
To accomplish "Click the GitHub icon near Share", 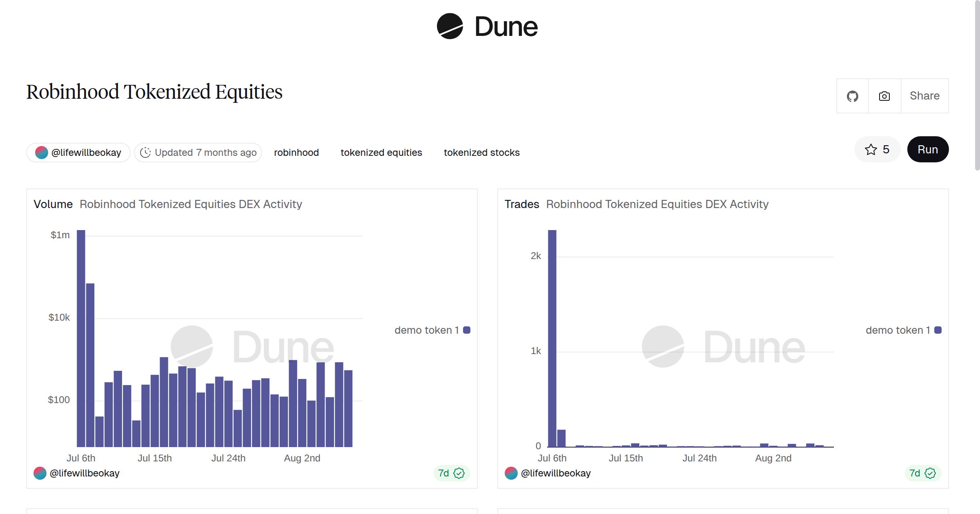I will 853,95.
